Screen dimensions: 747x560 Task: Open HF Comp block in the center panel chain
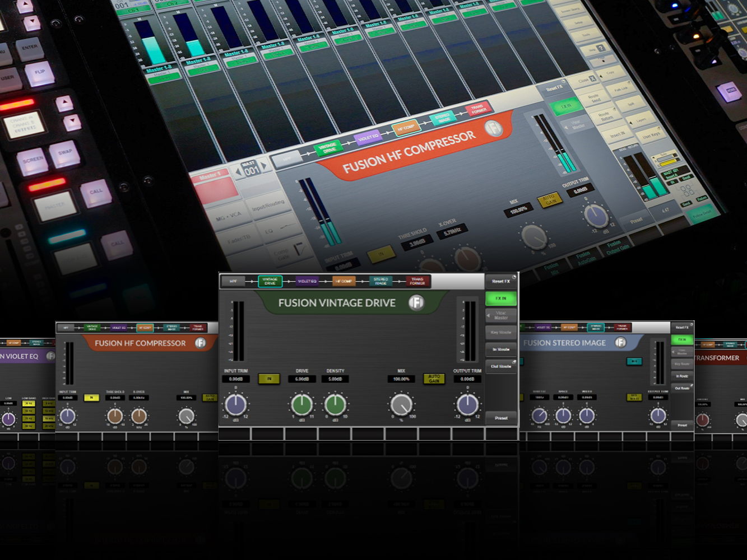[344, 281]
